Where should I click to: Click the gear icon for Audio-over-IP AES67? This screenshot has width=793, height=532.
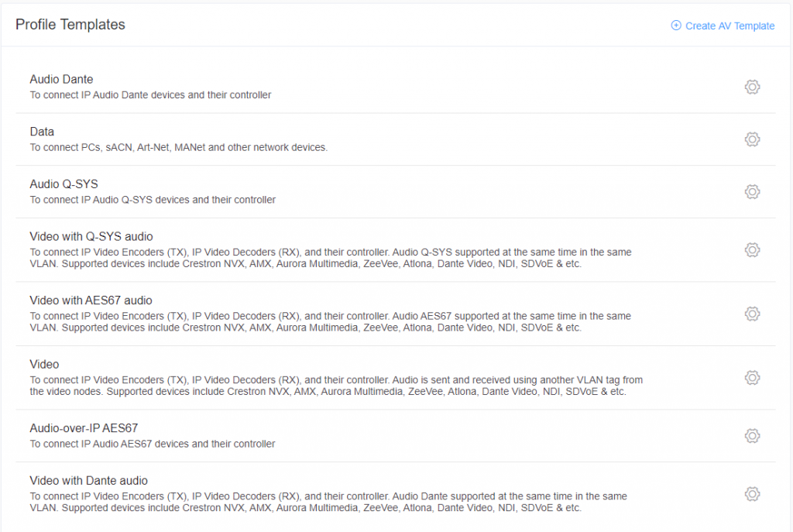[x=752, y=436]
